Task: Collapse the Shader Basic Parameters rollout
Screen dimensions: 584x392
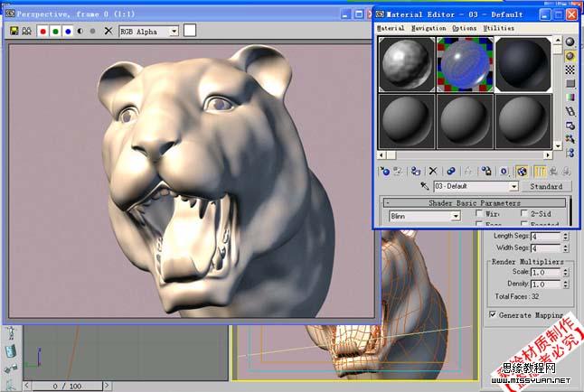Action: coord(475,203)
